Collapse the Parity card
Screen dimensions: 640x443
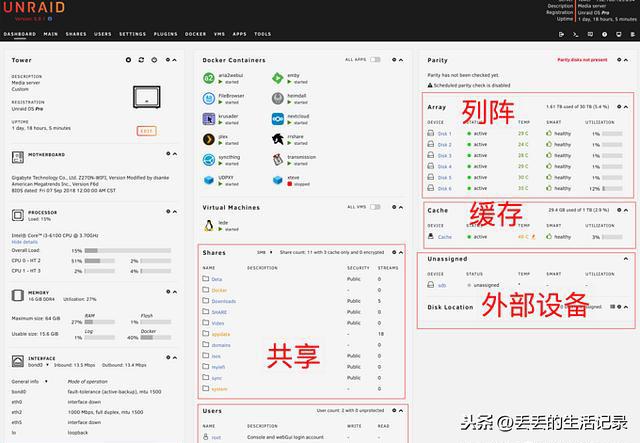pyautogui.click(x=626, y=60)
